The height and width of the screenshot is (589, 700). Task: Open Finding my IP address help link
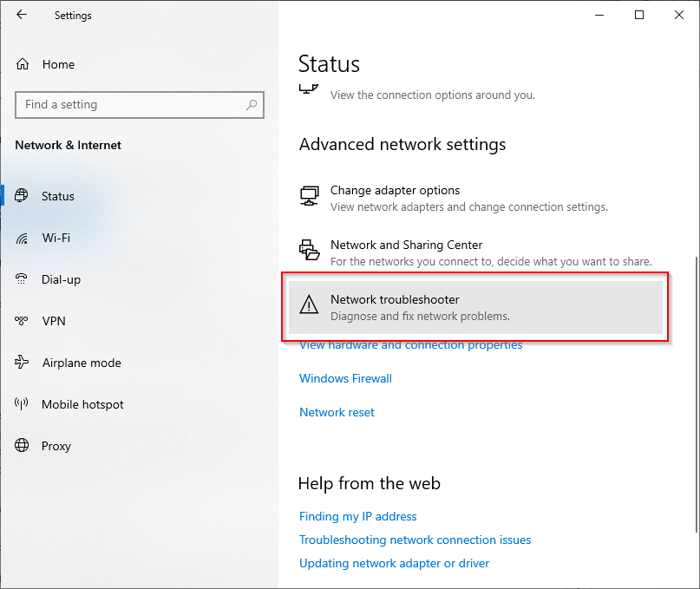pyautogui.click(x=357, y=516)
